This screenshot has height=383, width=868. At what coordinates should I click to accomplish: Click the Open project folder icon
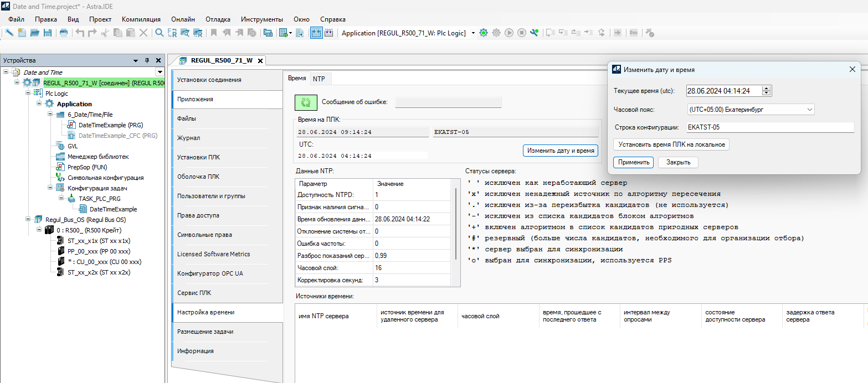(35, 33)
